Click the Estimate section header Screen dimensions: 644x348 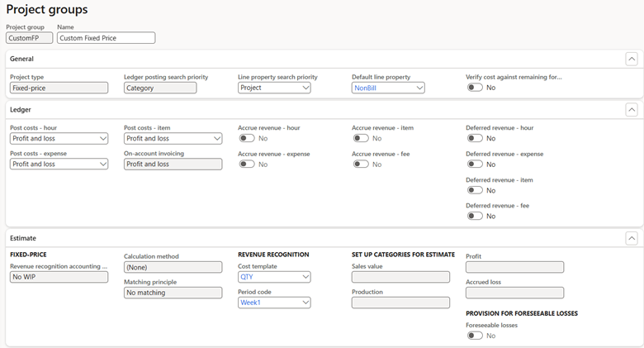(x=23, y=238)
